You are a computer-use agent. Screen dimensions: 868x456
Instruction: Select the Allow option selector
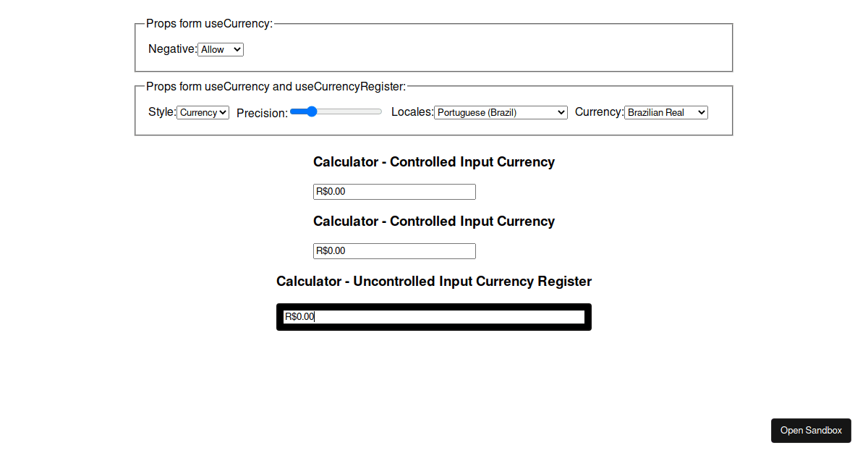tap(220, 49)
